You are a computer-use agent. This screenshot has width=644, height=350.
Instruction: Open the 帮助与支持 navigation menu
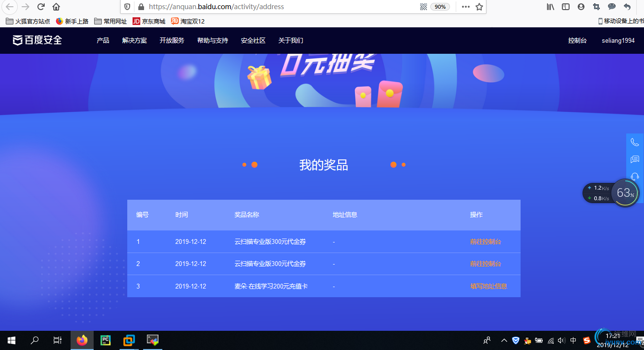(213, 40)
